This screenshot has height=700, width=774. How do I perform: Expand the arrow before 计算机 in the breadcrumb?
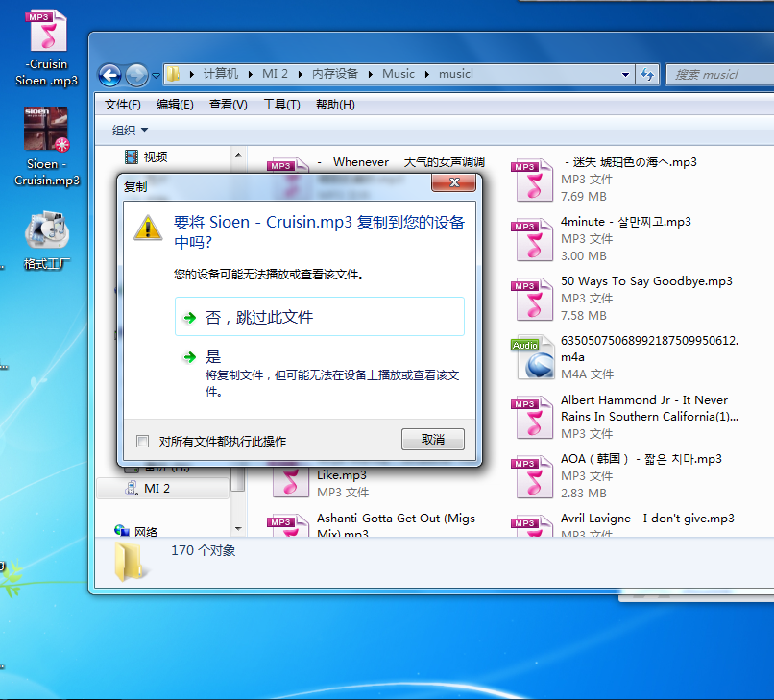[x=191, y=74]
